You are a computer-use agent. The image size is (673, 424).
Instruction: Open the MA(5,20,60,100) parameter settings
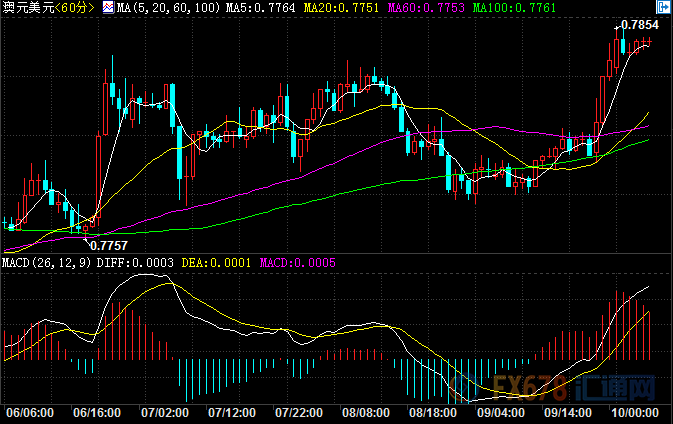click(x=164, y=8)
